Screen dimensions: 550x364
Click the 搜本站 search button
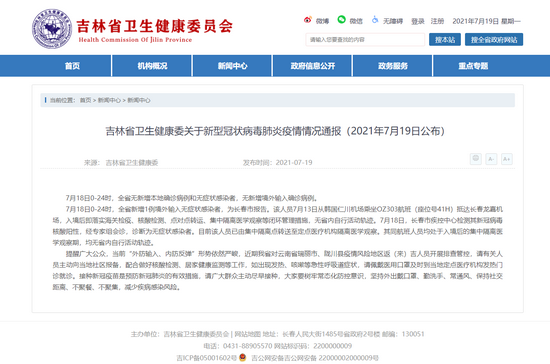[445, 40]
